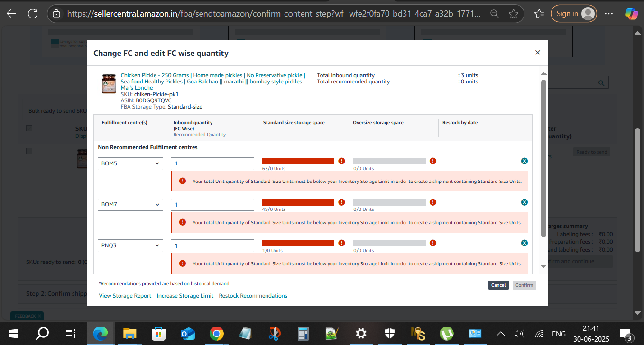
Task: Focus the BOM5 inbound quantity field
Action: click(212, 163)
